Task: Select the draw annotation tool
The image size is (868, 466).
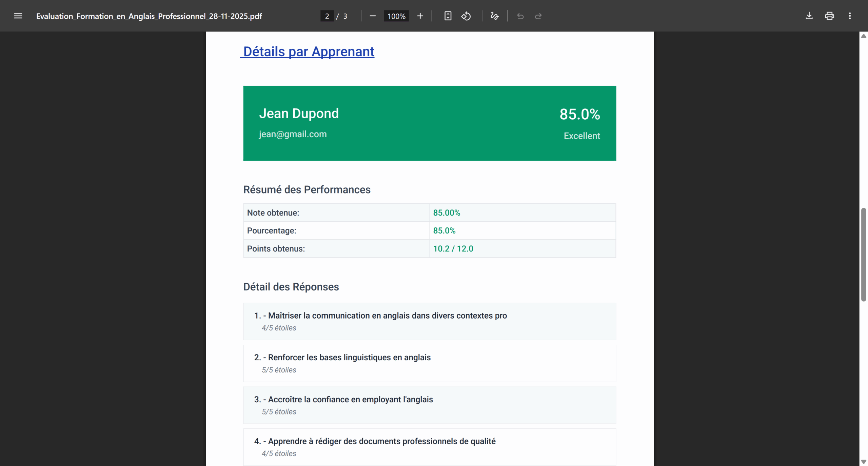Action: pos(494,16)
